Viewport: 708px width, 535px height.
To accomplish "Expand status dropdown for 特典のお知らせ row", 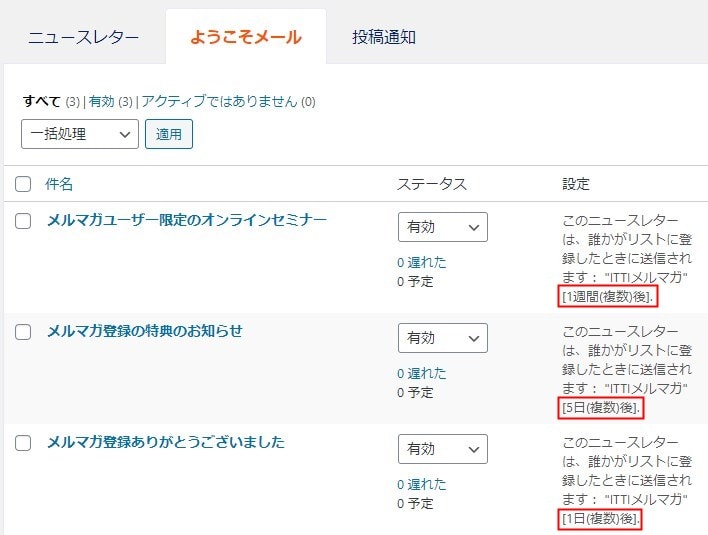I will click(x=442, y=338).
